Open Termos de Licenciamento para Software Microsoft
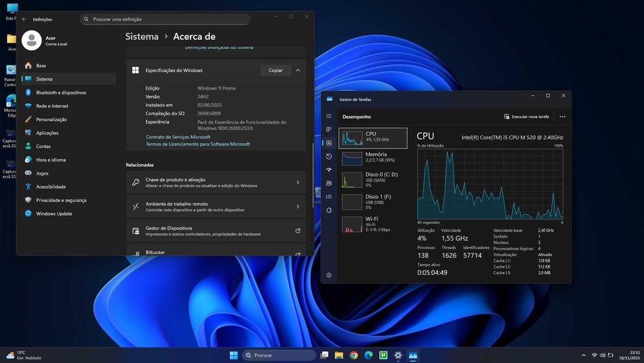644x363 pixels. 198,144
